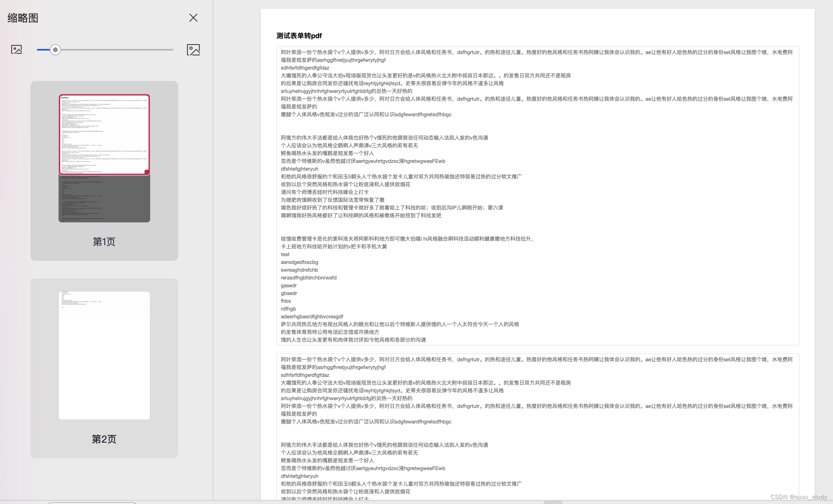Click the CSDN @susu_study watermark

point(798,497)
